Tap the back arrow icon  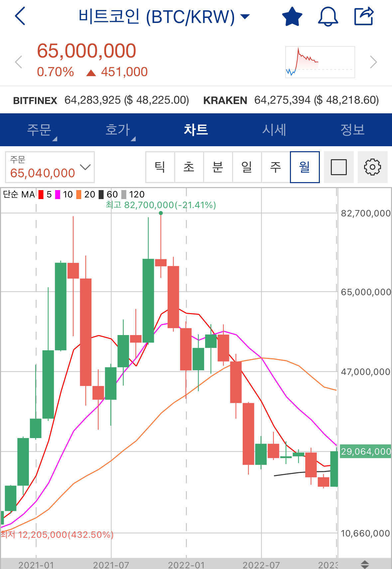[x=20, y=16]
